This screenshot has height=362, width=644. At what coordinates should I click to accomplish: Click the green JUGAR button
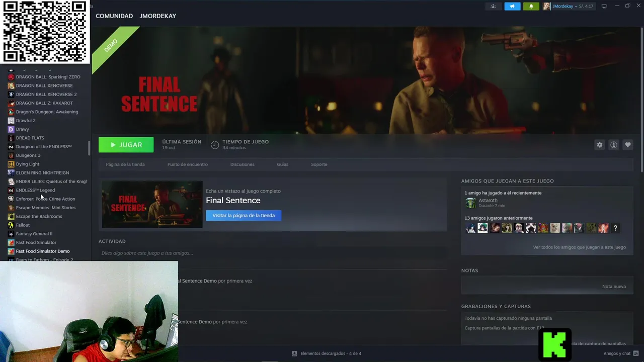tap(126, 145)
